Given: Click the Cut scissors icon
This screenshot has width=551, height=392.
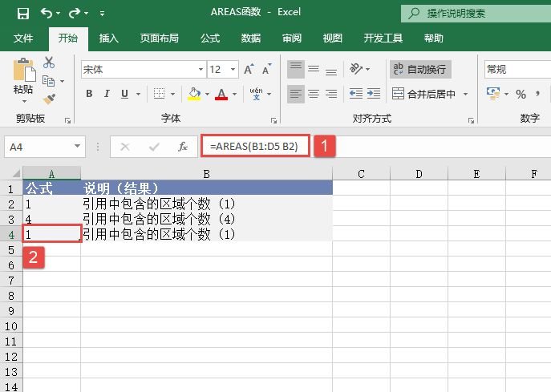Looking at the screenshot, I should 49,63.
